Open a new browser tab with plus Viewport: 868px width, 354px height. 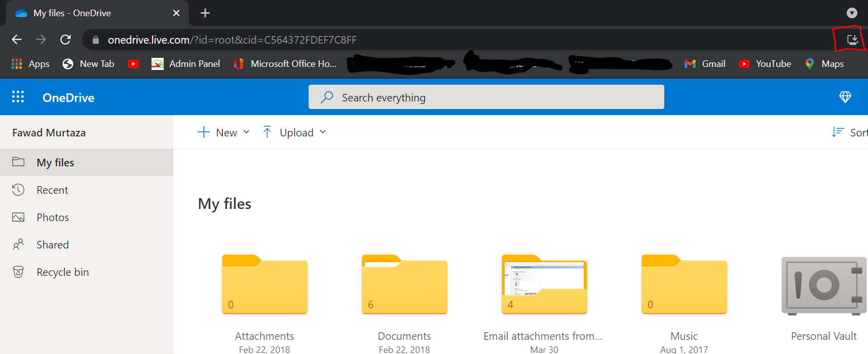(x=205, y=13)
